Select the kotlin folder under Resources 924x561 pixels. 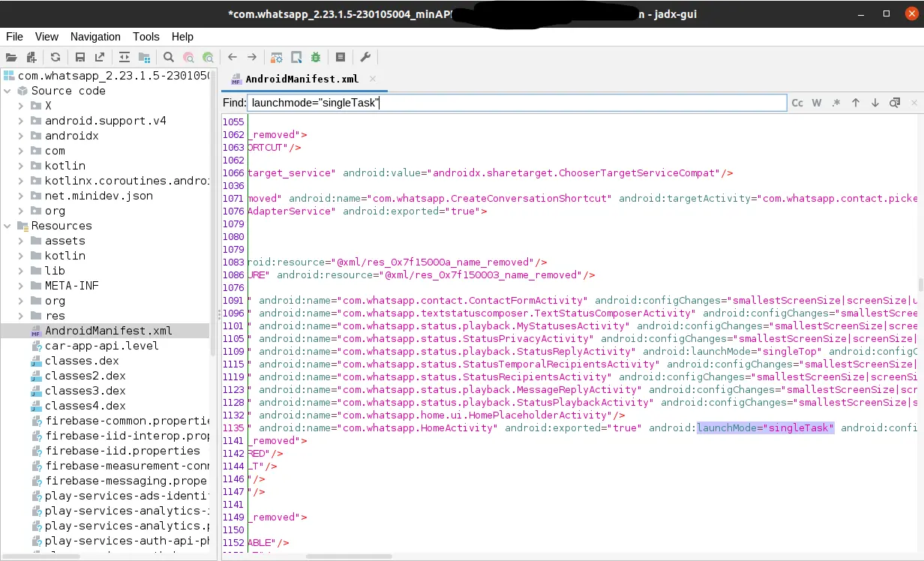click(x=64, y=256)
